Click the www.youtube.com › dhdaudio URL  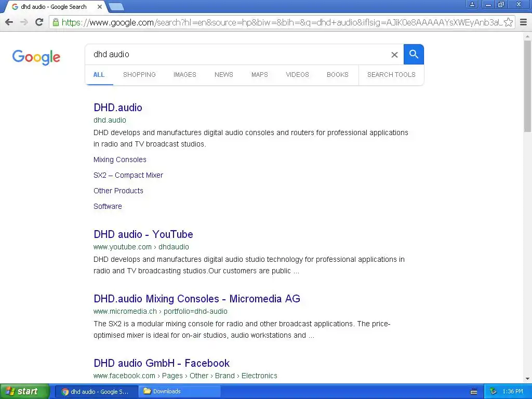tap(141, 247)
